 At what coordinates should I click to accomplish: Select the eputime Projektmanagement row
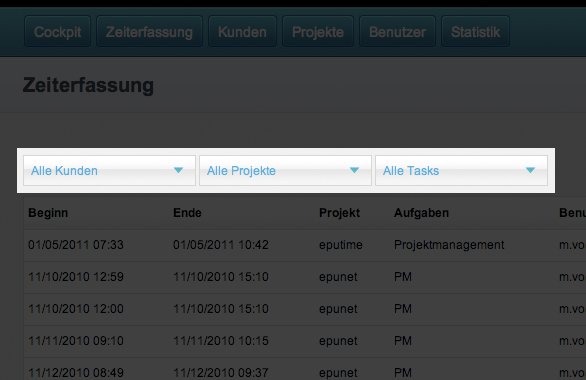(x=305, y=245)
